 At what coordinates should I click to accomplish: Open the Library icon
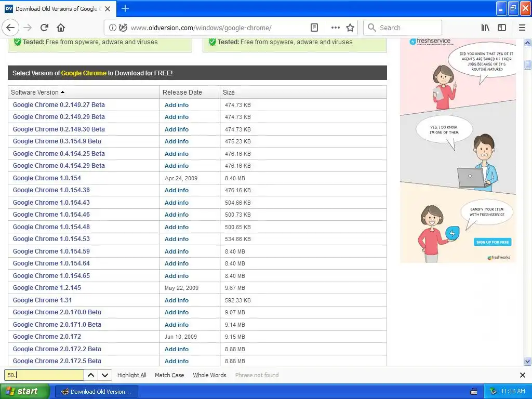click(x=485, y=28)
